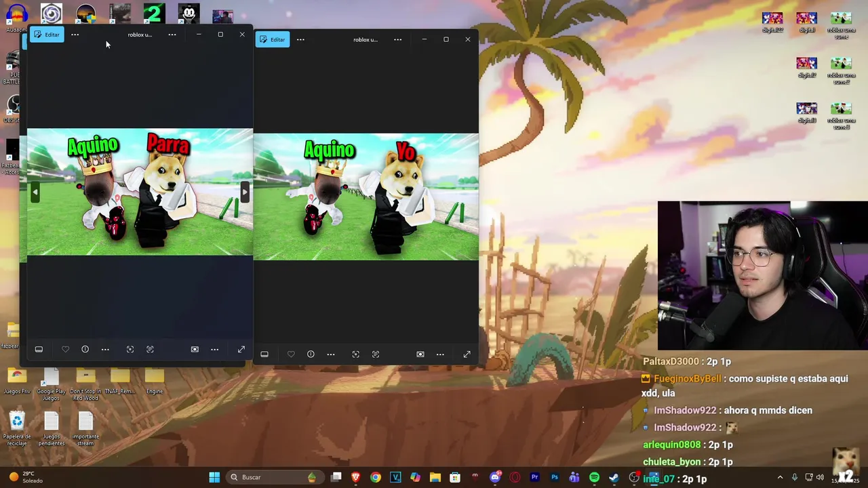
Task: Open file info in Parra image window
Action: tap(85, 349)
